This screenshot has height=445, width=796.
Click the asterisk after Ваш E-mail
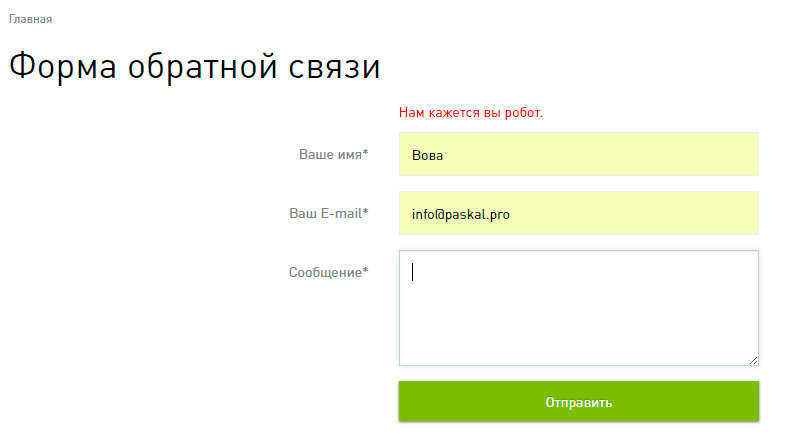click(x=365, y=212)
